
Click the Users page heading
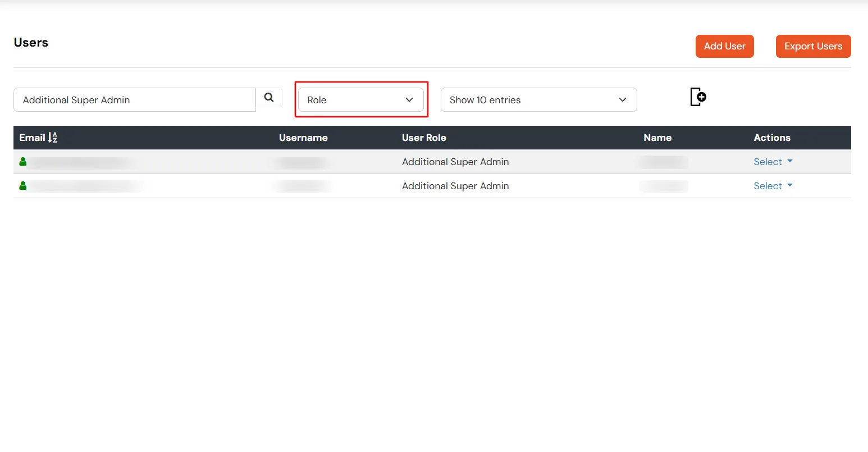tap(31, 43)
